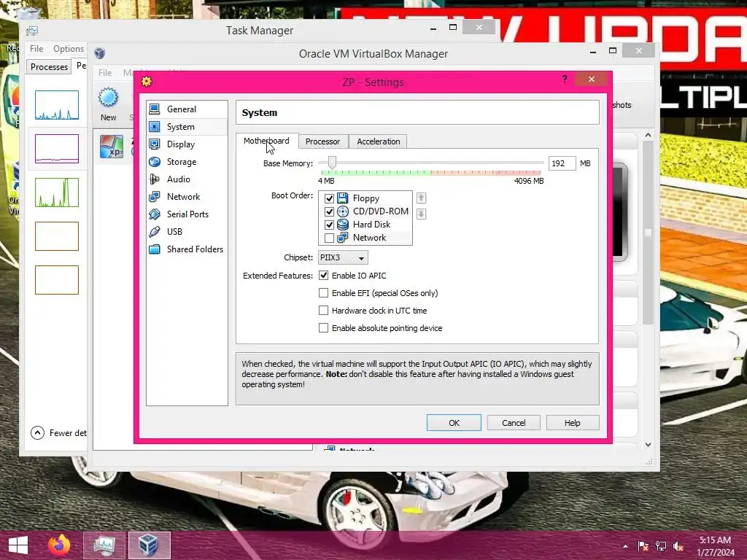The image size is (747, 560).
Task: Click the muted volume tray icon
Action: 678,546
